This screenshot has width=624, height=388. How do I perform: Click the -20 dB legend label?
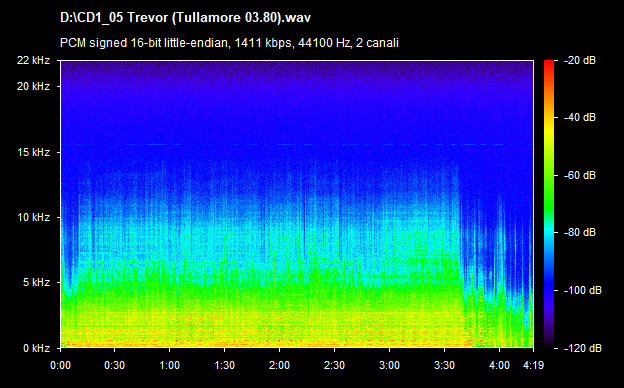click(580, 60)
